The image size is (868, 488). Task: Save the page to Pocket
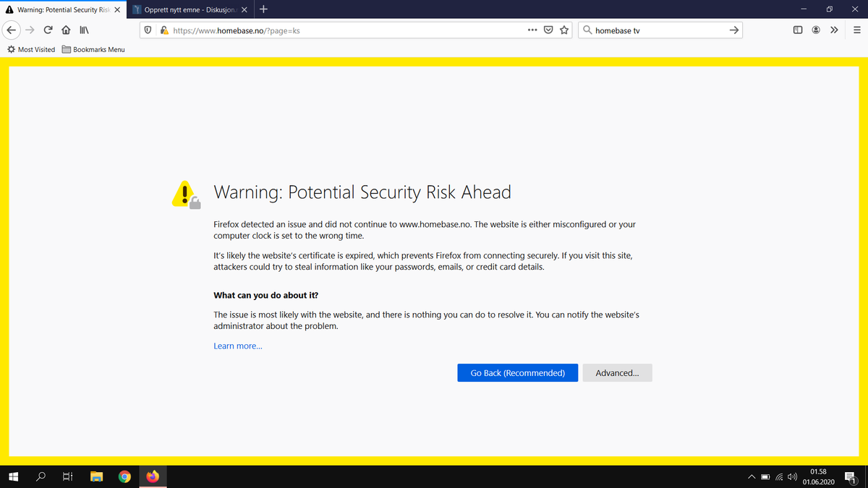[x=548, y=30]
